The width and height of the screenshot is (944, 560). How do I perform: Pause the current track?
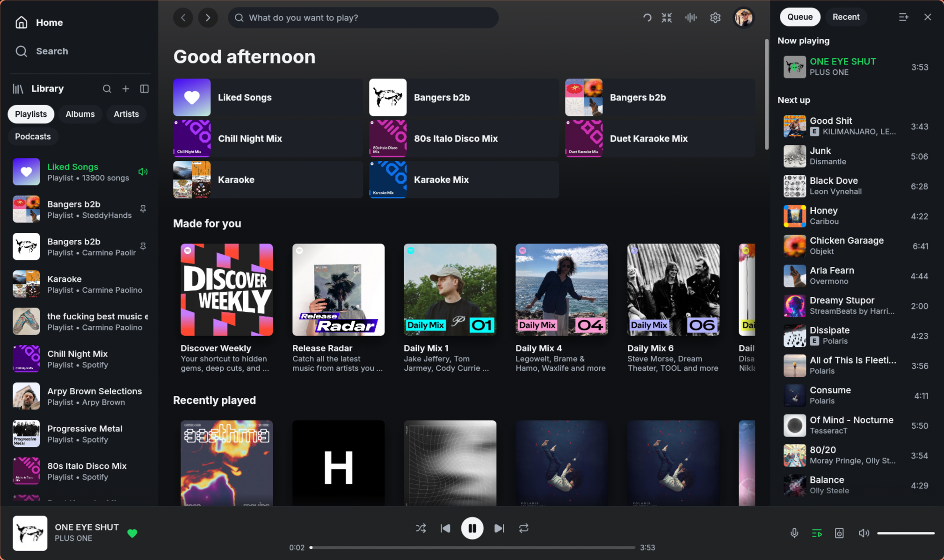click(472, 528)
